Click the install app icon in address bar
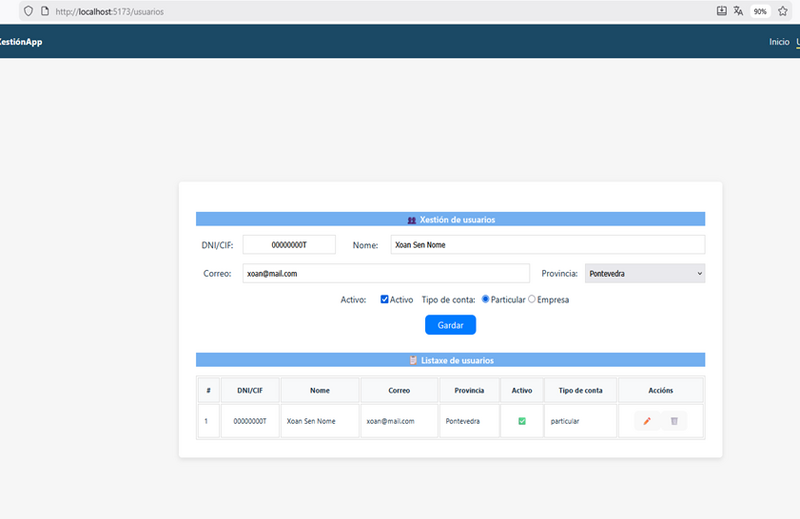This screenshot has width=800, height=519. click(721, 11)
